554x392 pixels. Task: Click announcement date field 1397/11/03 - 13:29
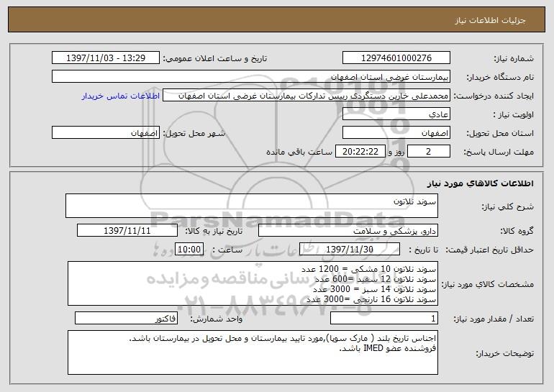pyautogui.click(x=106, y=58)
